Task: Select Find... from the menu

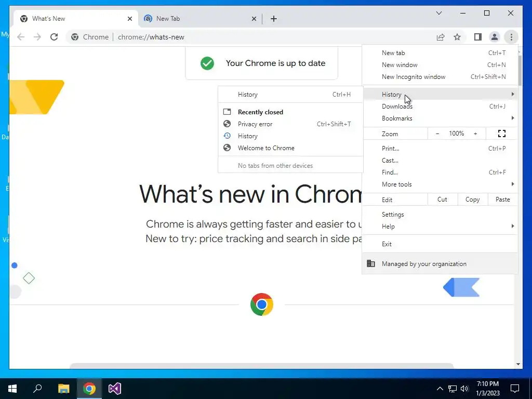Action: (x=440, y=172)
